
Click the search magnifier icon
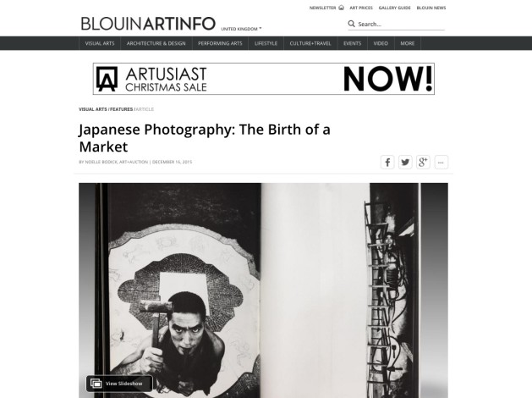352,24
